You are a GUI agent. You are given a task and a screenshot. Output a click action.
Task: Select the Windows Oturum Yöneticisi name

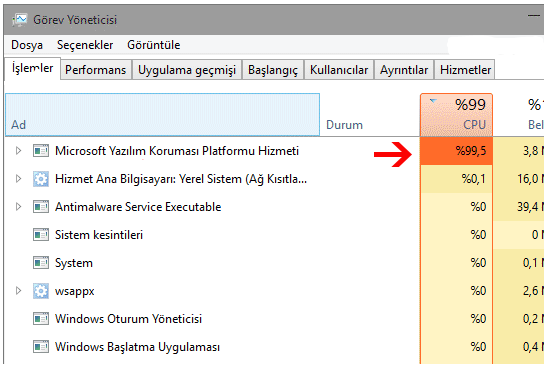pos(128,319)
